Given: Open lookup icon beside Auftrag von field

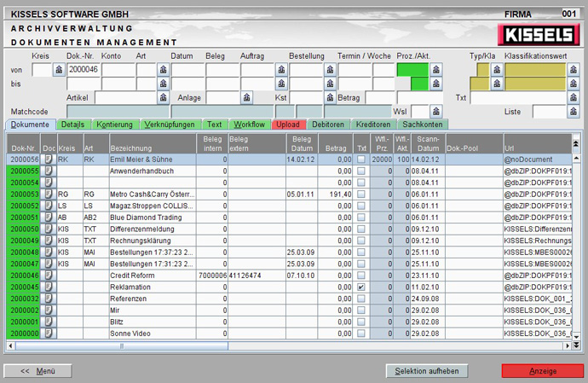Looking at the screenshot, I should tap(281, 70).
